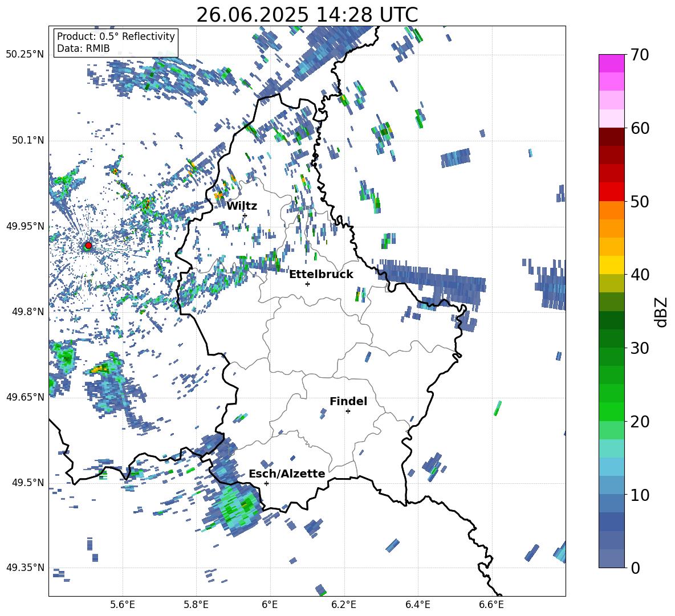This screenshot has width=675, height=616.
Task: Click the 6.6°E longitude label
Action: pyautogui.click(x=491, y=605)
